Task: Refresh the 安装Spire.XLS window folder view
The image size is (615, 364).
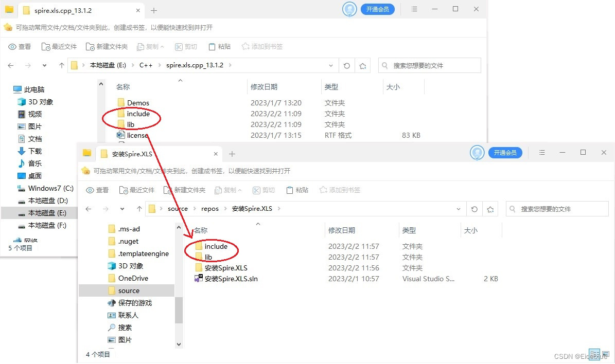Action: pyautogui.click(x=474, y=209)
